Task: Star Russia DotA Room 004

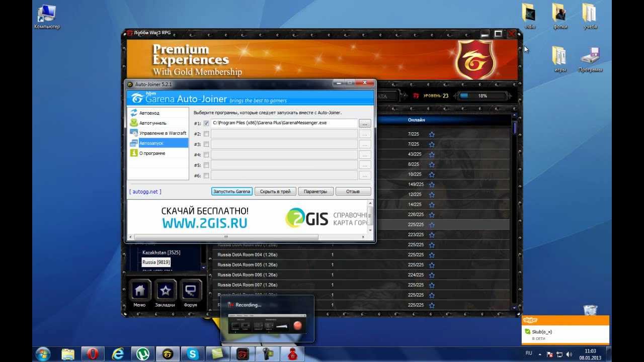Action: [x=432, y=255]
